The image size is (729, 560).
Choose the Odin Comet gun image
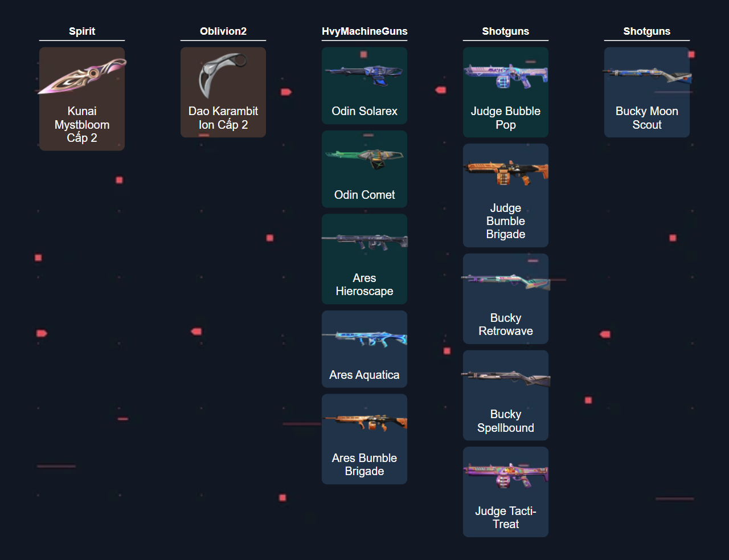point(364,158)
